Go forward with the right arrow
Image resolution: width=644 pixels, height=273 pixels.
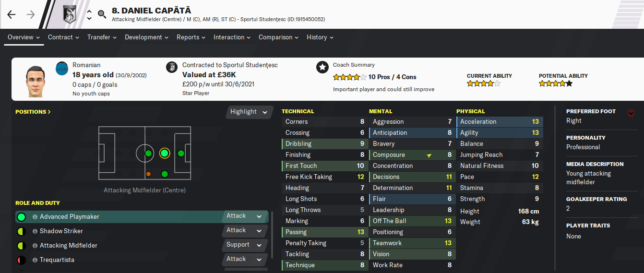pyautogui.click(x=31, y=14)
